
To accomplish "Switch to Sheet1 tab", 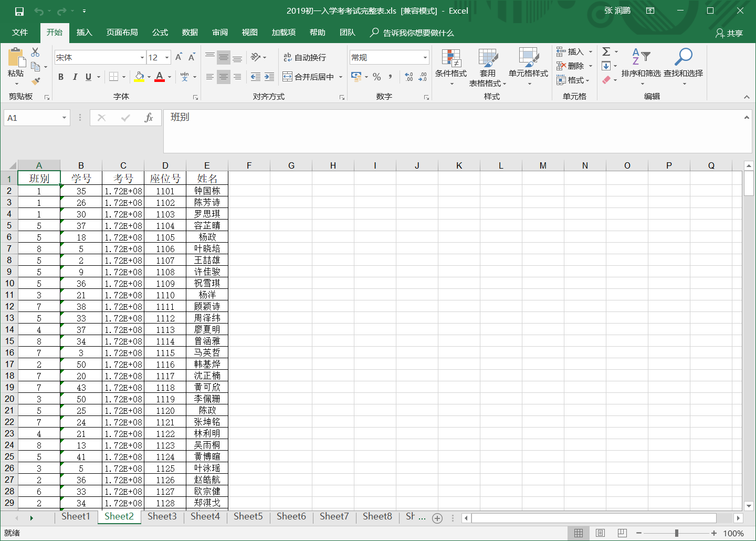I will tap(76, 516).
